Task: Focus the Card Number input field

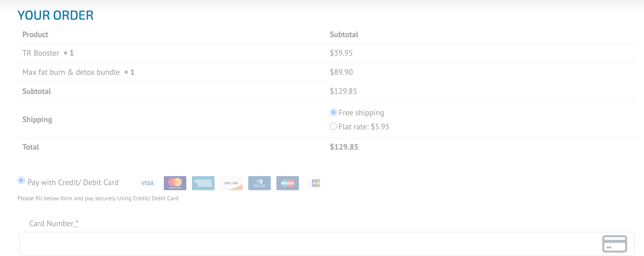Action: click(x=327, y=244)
